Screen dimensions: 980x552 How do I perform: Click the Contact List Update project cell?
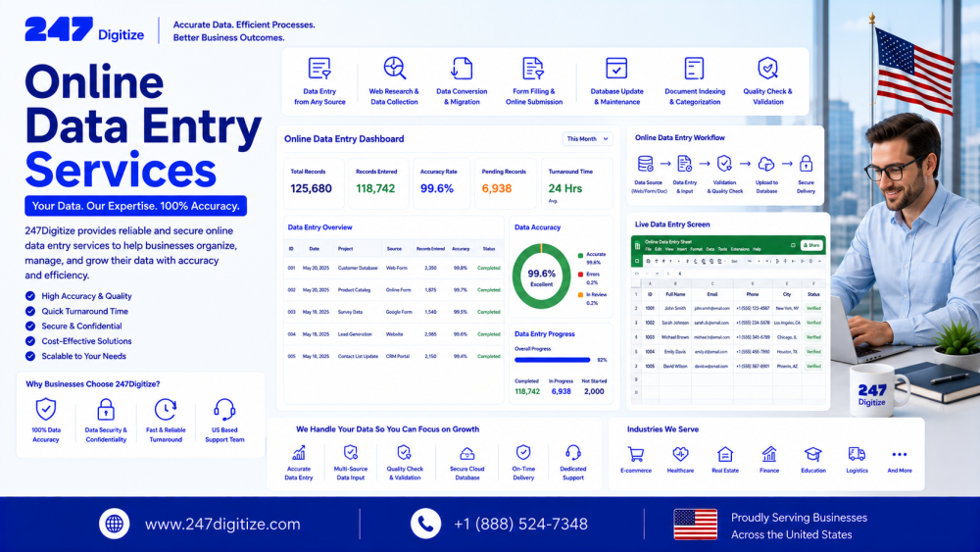(x=358, y=356)
